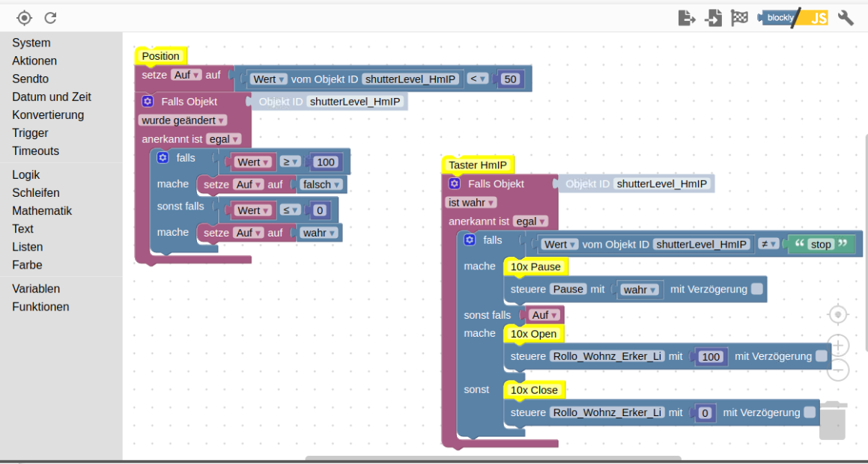Open gear on Position 'Falls Objekt' block
Image resolution: width=868 pixels, height=464 pixels.
click(x=148, y=101)
